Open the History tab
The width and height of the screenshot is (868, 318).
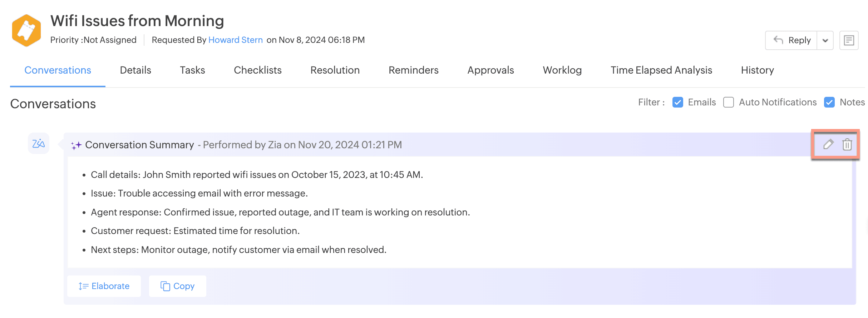pyautogui.click(x=757, y=70)
